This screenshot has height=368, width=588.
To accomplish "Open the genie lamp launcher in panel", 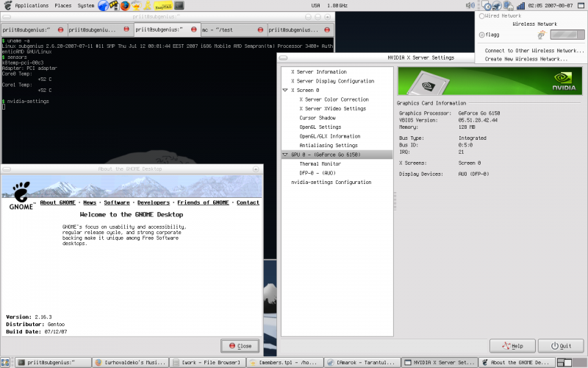I will [x=136, y=5].
